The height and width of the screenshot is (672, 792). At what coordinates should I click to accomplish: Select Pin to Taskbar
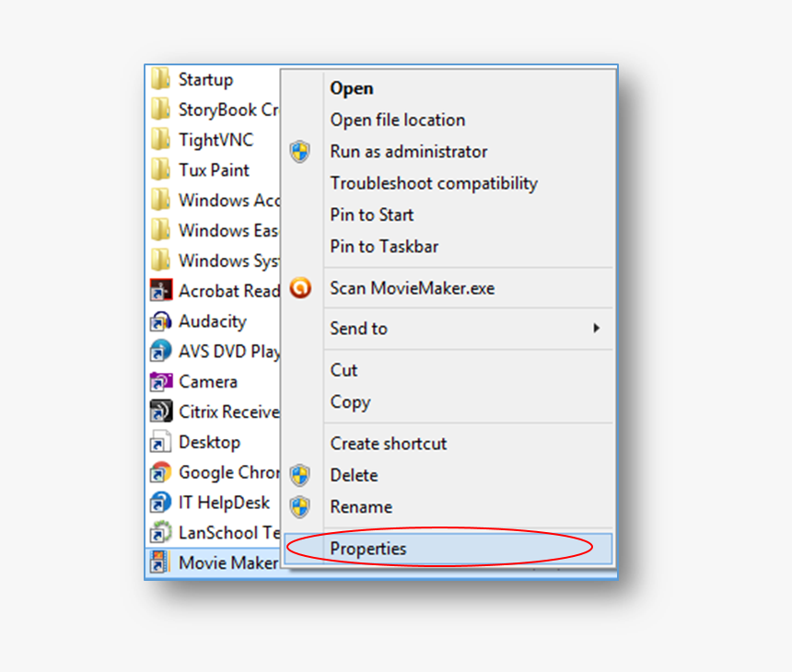(x=384, y=247)
